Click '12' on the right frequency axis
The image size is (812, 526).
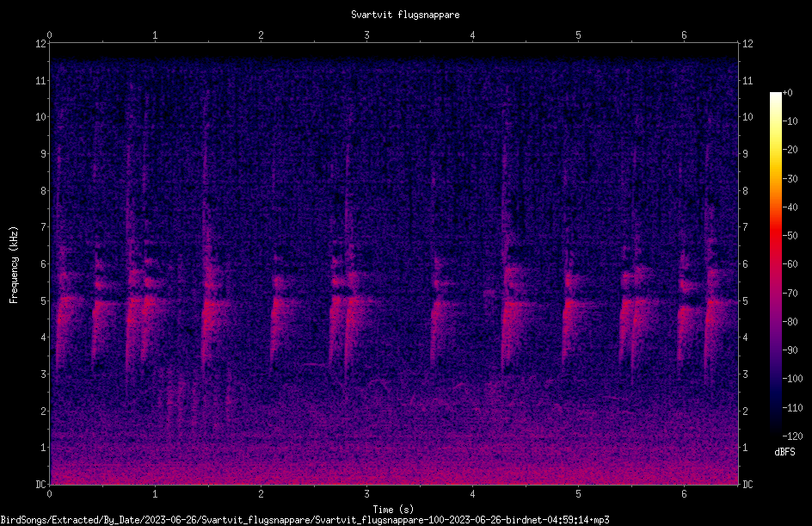747,44
